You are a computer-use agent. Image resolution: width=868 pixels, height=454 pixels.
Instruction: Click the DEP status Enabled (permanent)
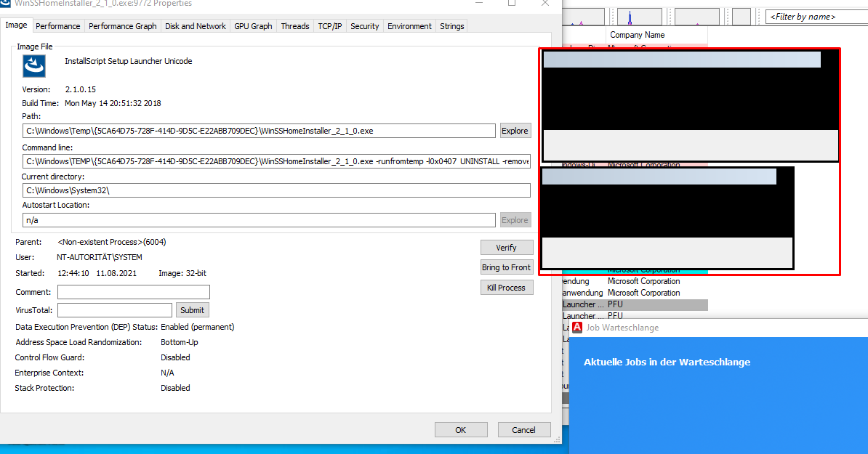(198, 328)
